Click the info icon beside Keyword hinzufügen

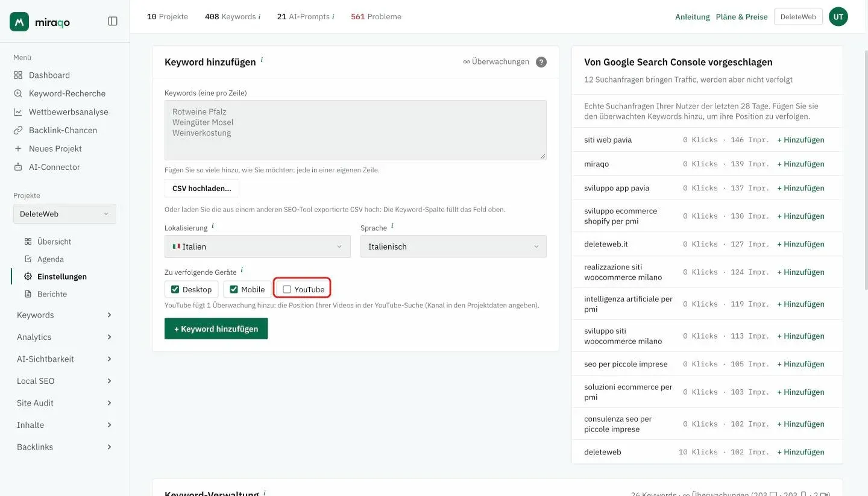(262, 60)
